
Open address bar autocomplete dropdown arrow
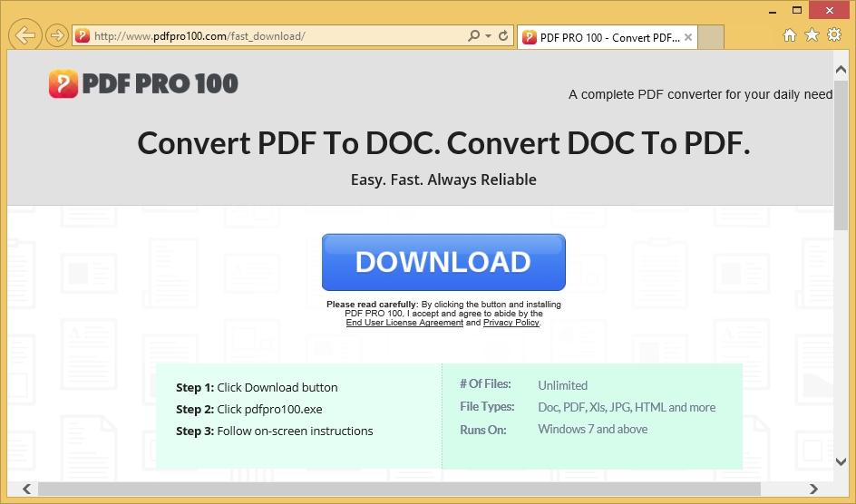(489, 36)
